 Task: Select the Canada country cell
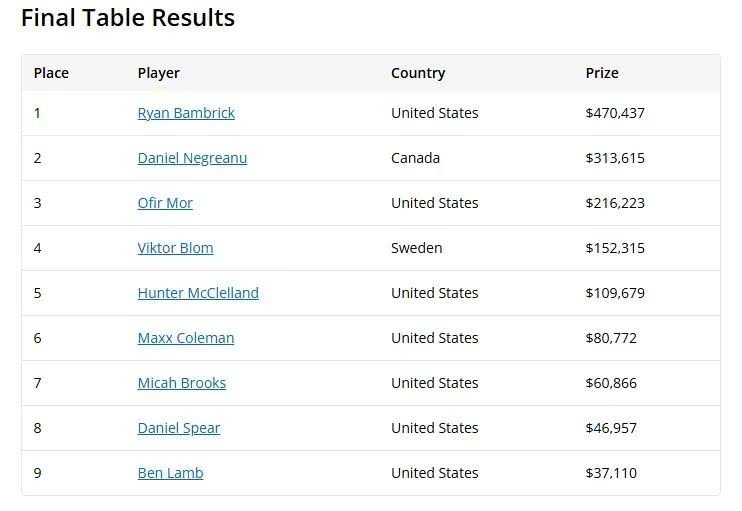(415, 158)
